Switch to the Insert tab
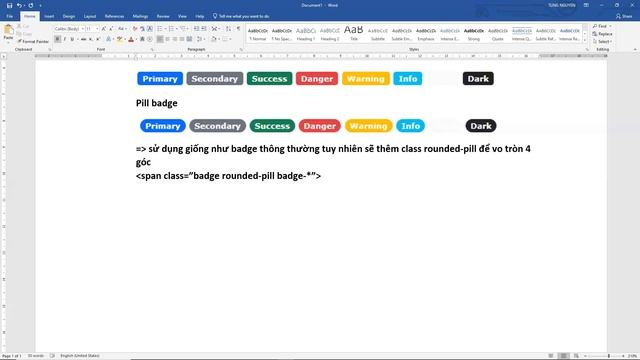640x360 pixels. coord(49,16)
